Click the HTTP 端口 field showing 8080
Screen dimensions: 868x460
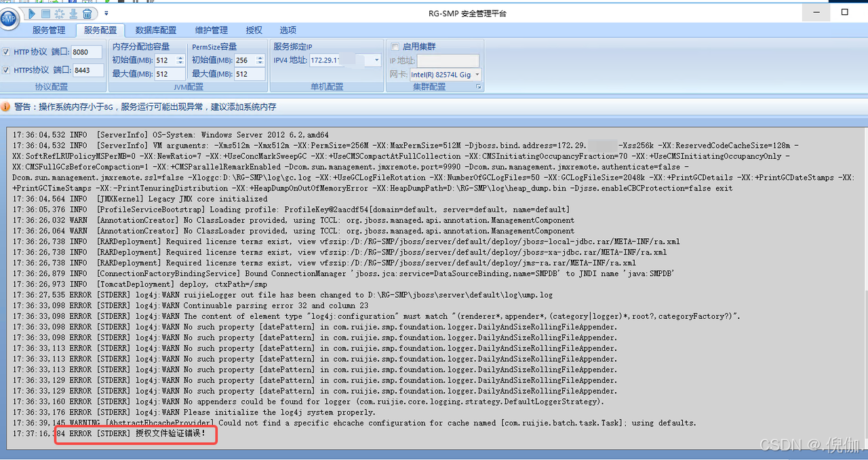coord(86,52)
